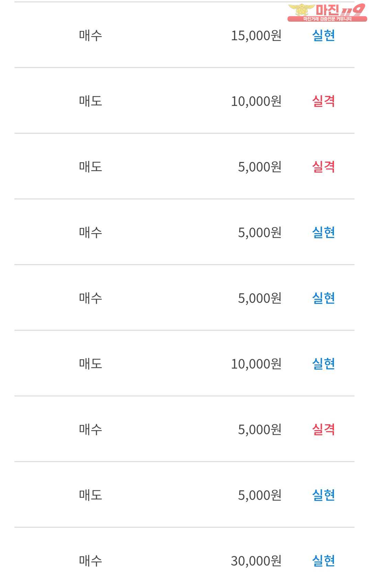
Task: Select 매도 label in 5,000원 실격 row
Action: click(90, 167)
